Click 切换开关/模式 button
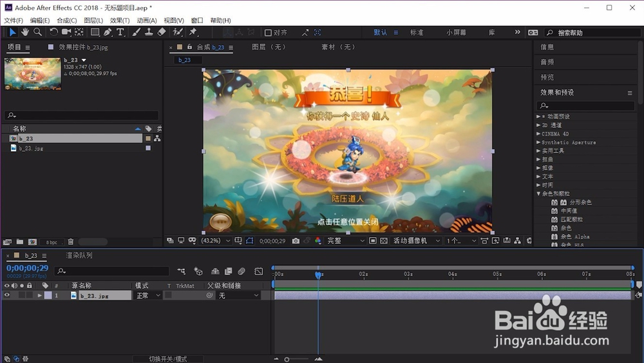644x363 pixels. (x=167, y=359)
